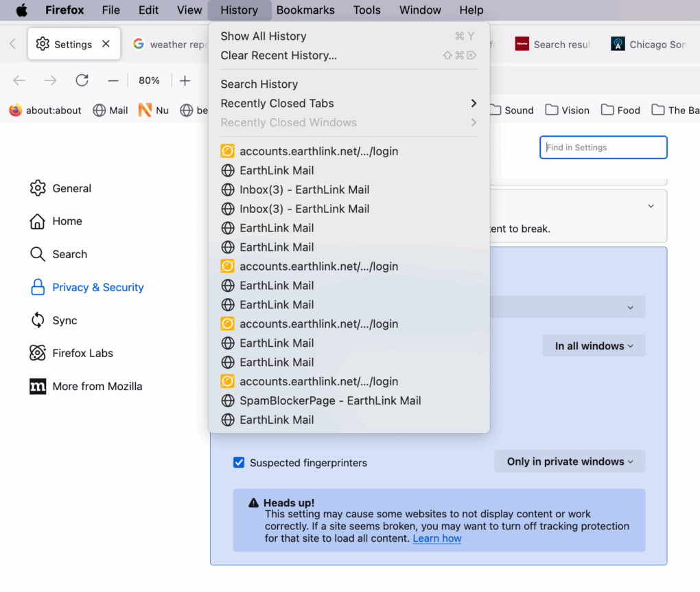Image resolution: width=700 pixels, height=592 pixels.
Task: Open the Bookmarks menu in menu bar
Action: (305, 10)
